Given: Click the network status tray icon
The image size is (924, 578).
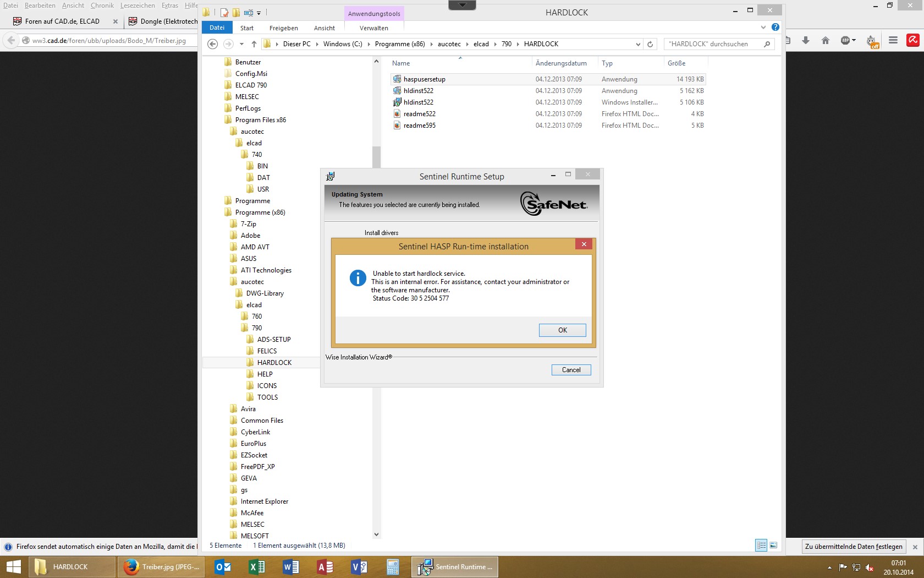Looking at the screenshot, I should [856, 568].
